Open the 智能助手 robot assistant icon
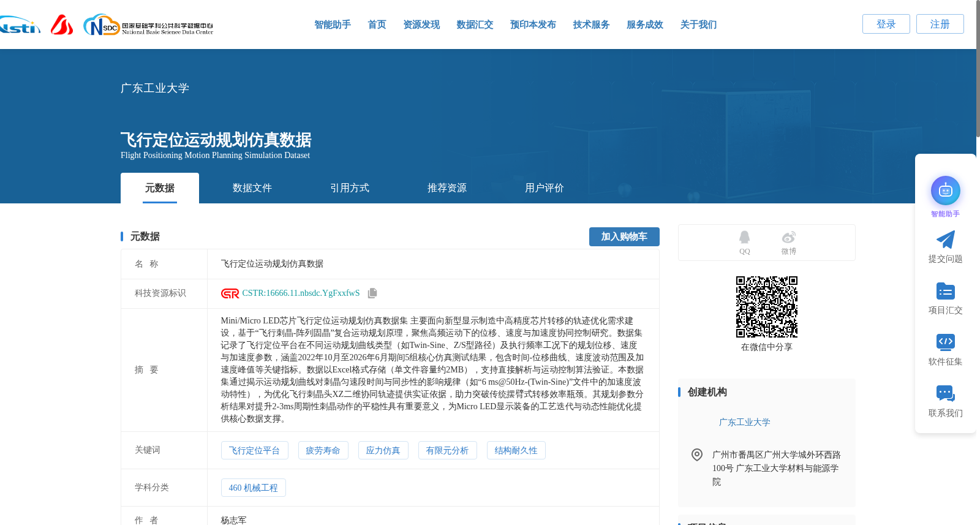This screenshot has width=980, height=525. click(945, 191)
